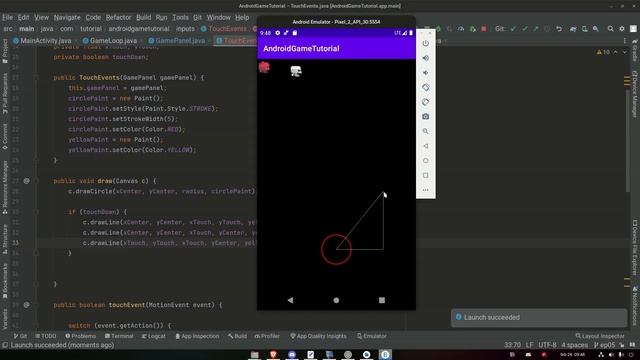Open the Window menu
This screenshot has height=360, width=640.
tap(218, 18)
